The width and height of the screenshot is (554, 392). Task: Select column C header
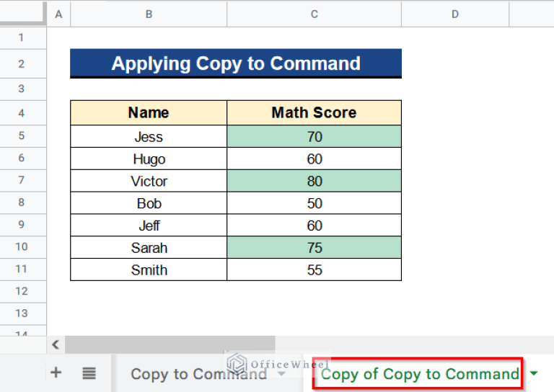(314, 14)
